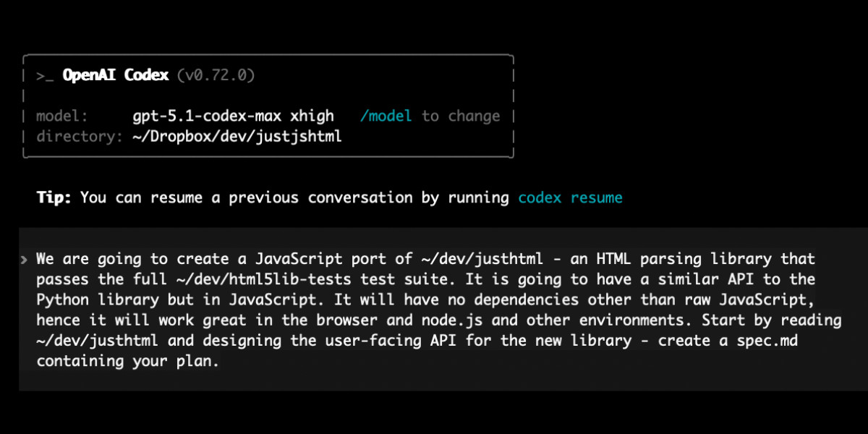Click the >_ terminal icon in header
This screenshot has width=868, height=434.
[45, 75]
